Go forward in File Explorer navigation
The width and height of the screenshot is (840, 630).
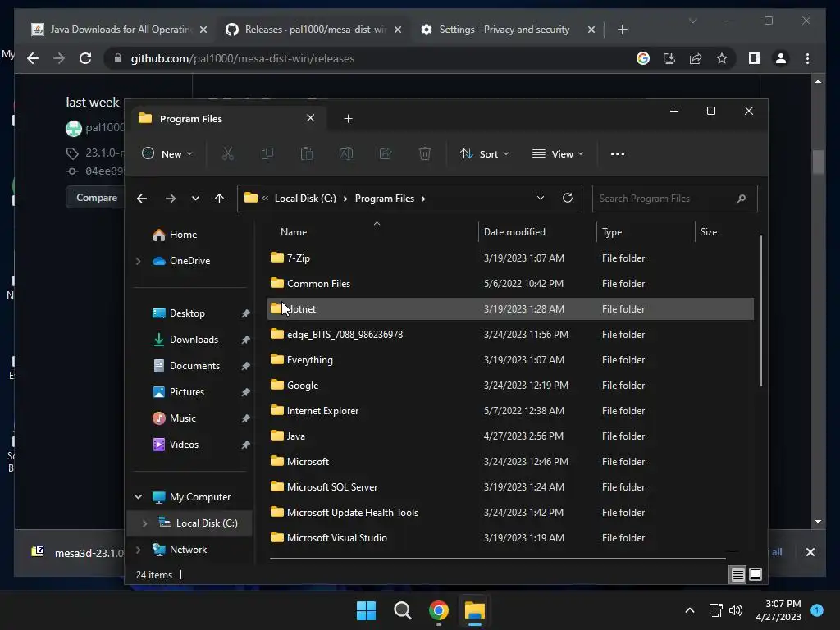point(171,199)
